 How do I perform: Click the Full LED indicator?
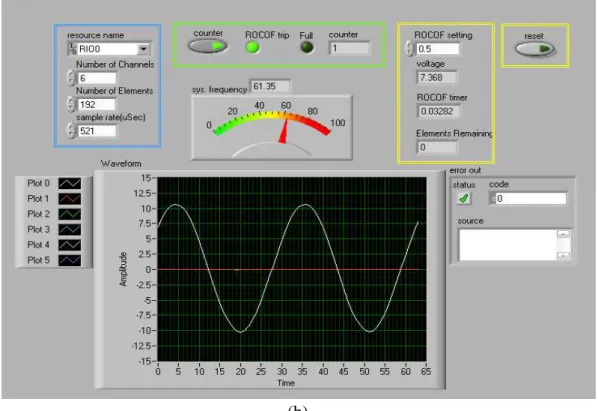click(x=307, y=48)
